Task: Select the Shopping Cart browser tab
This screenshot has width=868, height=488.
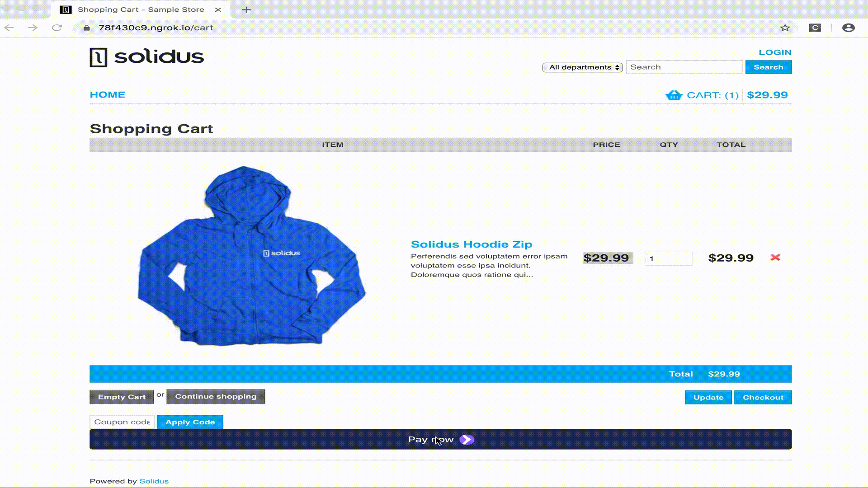Action: 141,9
